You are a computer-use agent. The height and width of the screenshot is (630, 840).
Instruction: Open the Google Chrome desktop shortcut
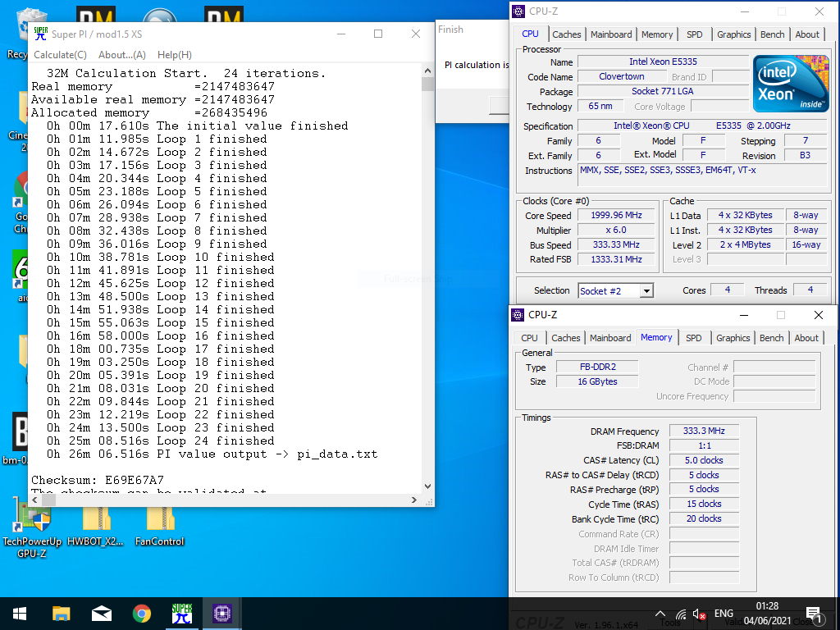pos(21,203)
